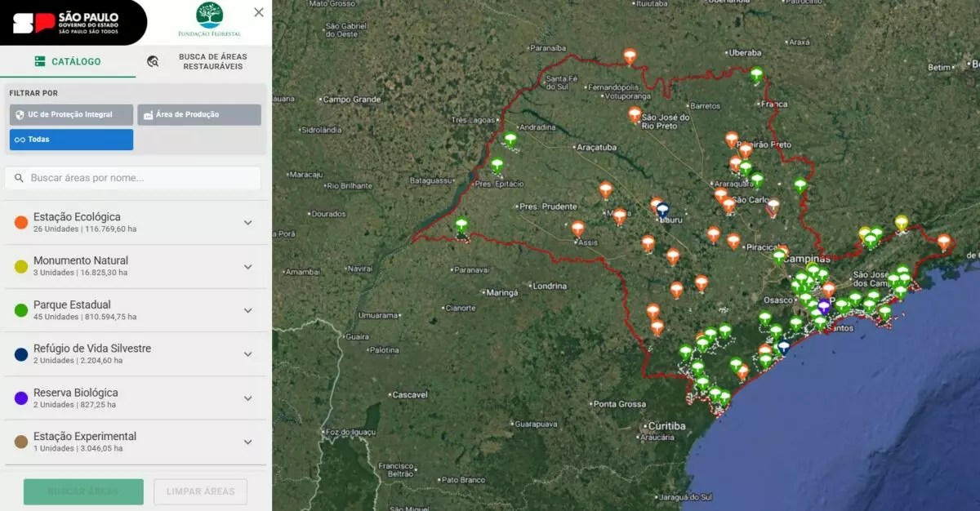
Task: Click the green marker near Pres. Epitácio
Action: (497, 165)
